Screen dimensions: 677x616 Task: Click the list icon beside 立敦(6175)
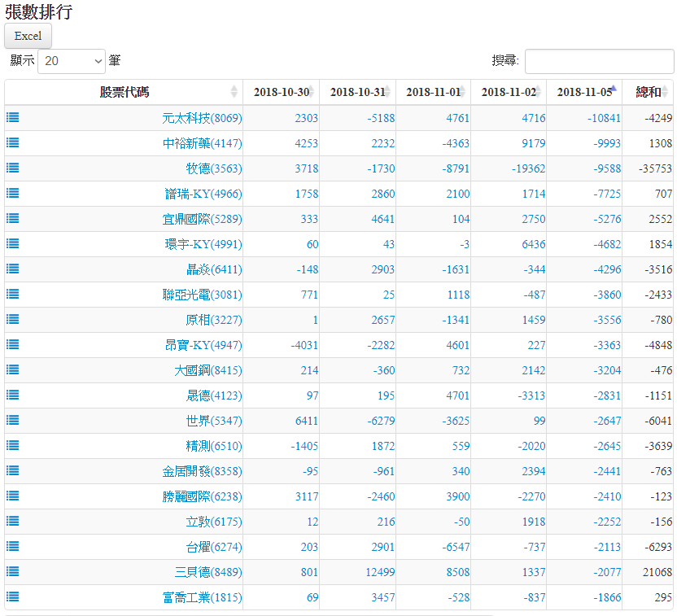pyautogui.click(x=12, y=521)
